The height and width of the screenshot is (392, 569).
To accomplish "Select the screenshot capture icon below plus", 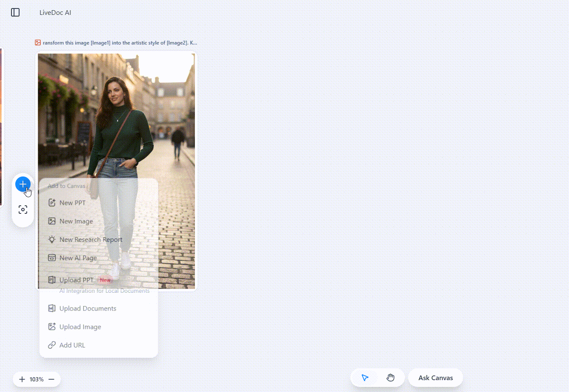I will (23, 209).
